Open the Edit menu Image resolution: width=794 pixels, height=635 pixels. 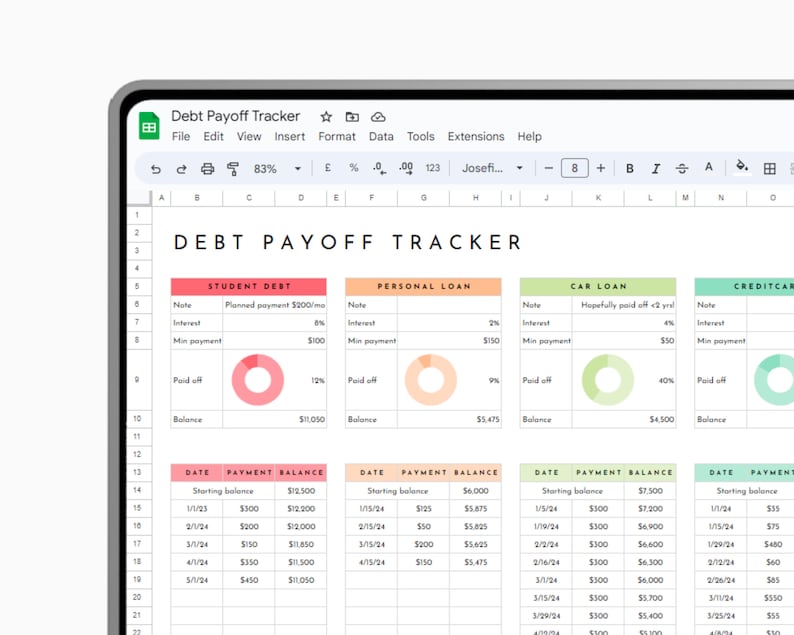click(213, 137)
